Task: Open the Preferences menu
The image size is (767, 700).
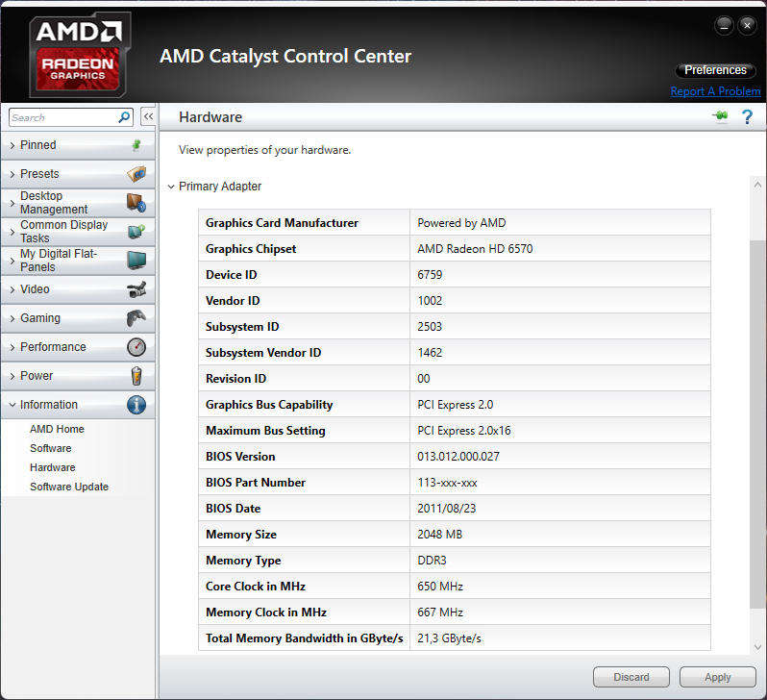Action: coord(715,70)
